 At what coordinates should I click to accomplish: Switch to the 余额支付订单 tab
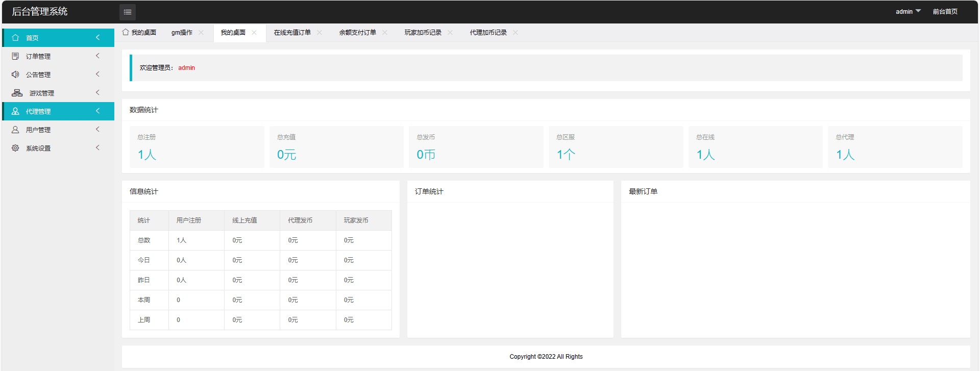pos(357,33)
